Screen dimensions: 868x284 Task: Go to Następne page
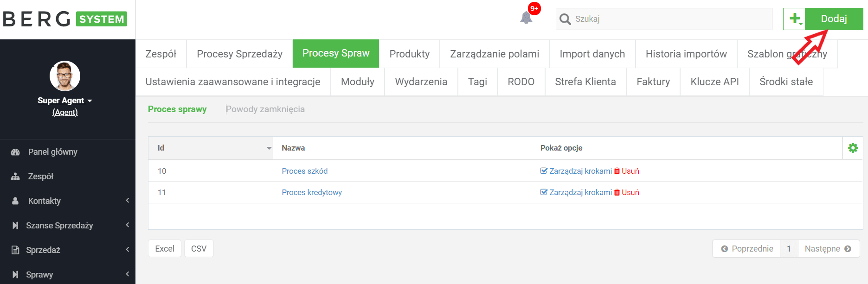click(x=829, y=249)
